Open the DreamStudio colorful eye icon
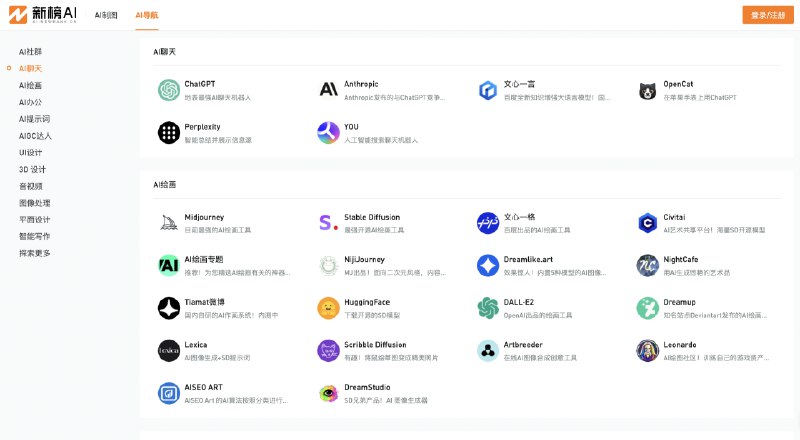 point(329,393)
